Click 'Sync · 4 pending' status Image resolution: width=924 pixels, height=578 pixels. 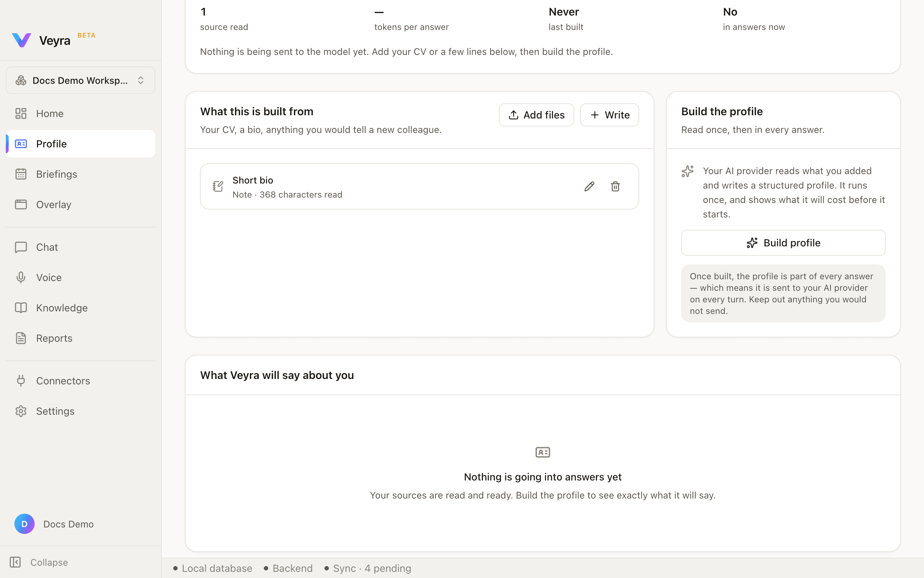click(368, 569)
